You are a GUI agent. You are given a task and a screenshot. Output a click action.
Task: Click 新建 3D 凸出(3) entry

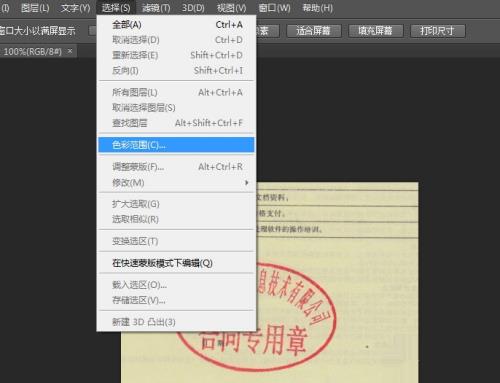tap(176, 322)
